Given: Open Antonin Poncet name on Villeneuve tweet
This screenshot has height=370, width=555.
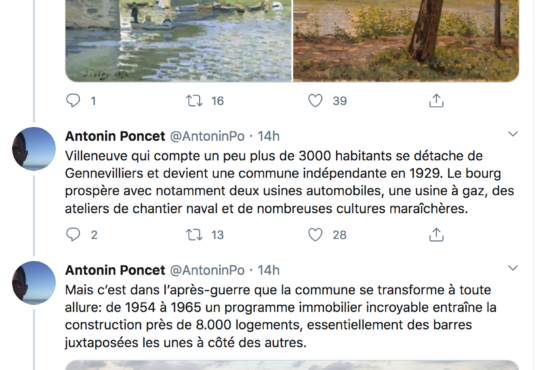Looking at the screenshot, I should tap(115, 136).
